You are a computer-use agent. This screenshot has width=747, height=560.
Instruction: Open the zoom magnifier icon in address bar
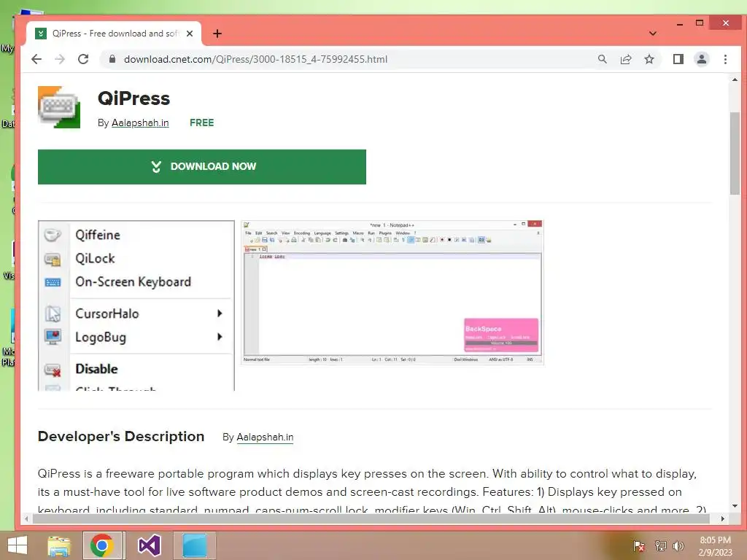[x=602, y=59]
